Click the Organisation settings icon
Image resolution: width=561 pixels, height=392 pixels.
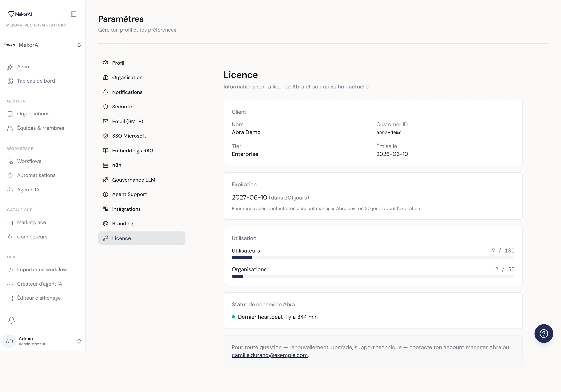106,78
